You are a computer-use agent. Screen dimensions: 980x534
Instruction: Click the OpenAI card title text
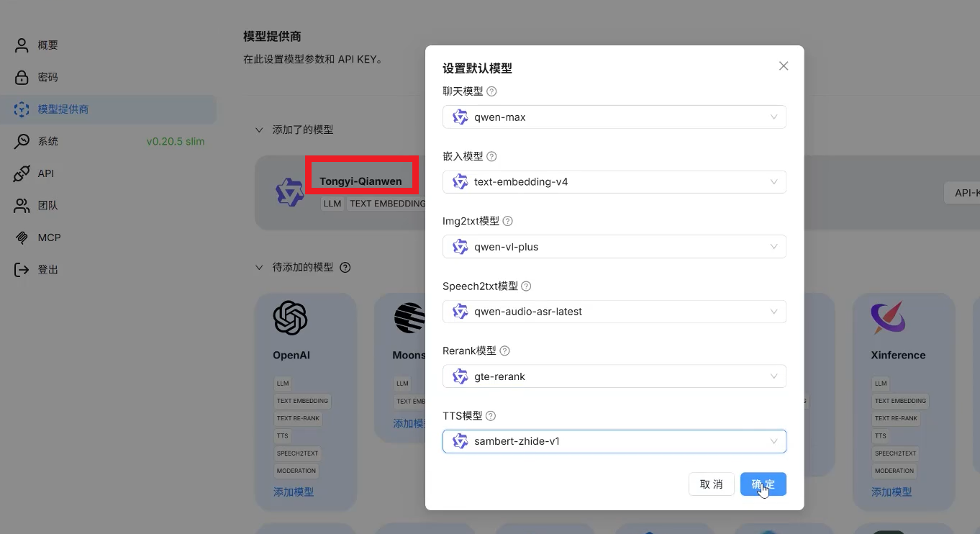[291, 355]
